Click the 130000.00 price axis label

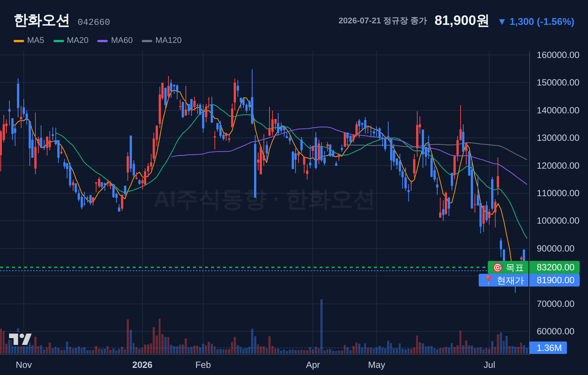(x=558, y=138)
